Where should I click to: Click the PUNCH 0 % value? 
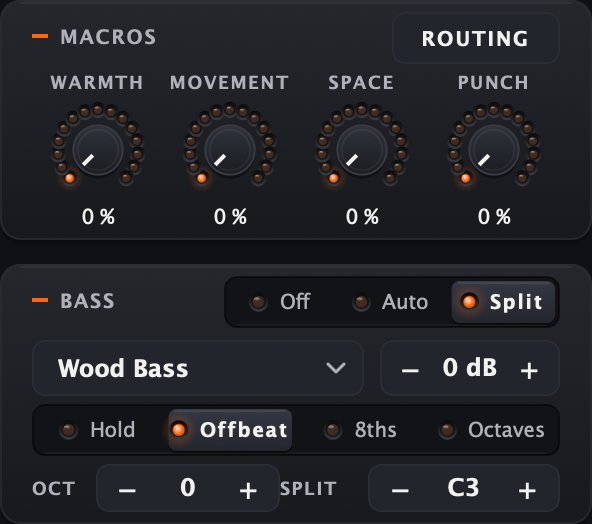494,217
